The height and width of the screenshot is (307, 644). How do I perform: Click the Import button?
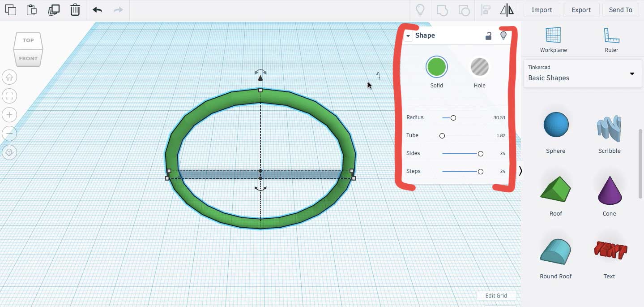pyautogui.click(x=542, y=10)
